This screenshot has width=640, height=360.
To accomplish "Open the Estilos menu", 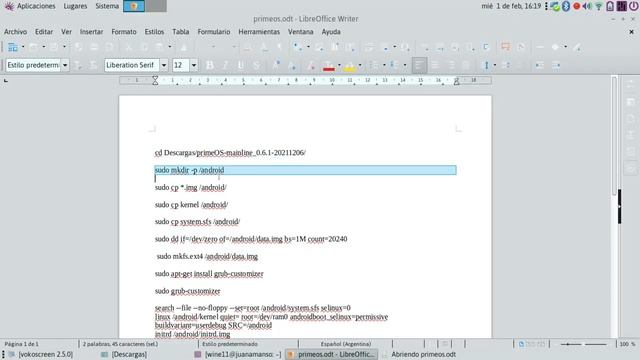I will point(154,31).
